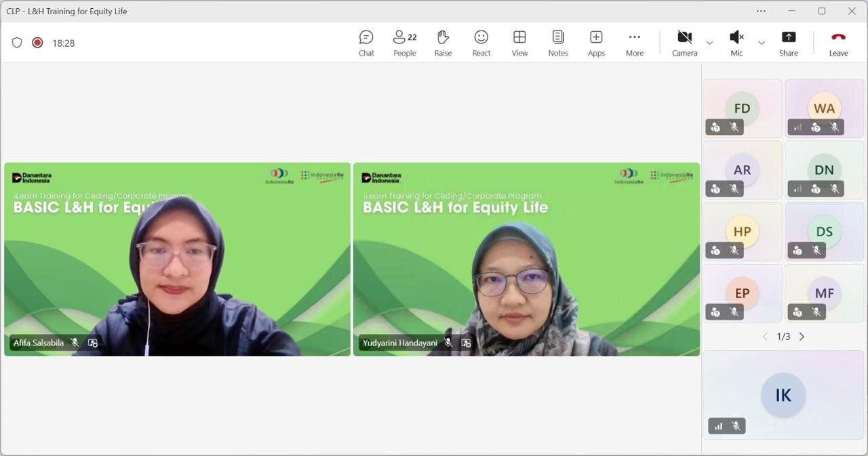
Task: Open the Apps menu
Action: [x=596, y=43]
